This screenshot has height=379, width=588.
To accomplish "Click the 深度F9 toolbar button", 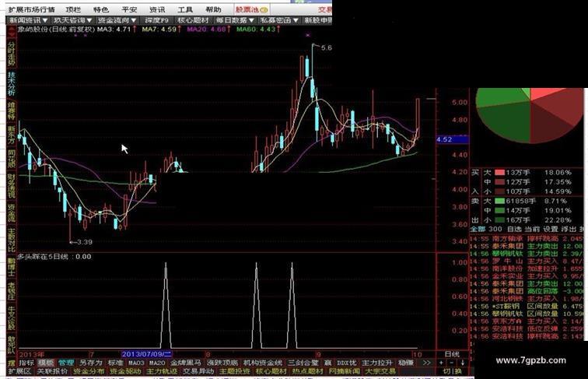I will (x=156, y=20).
